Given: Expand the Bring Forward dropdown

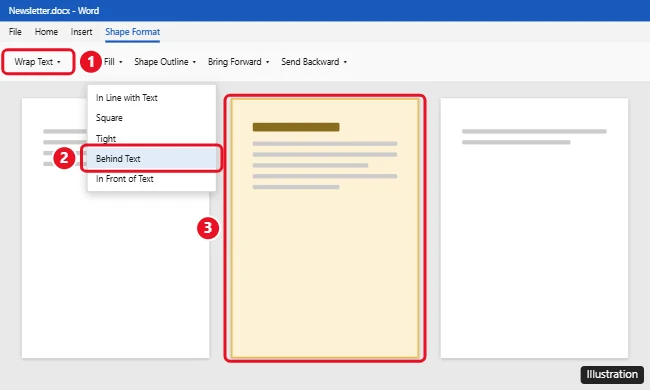Looking at the screenshot, I should [238, 62].
